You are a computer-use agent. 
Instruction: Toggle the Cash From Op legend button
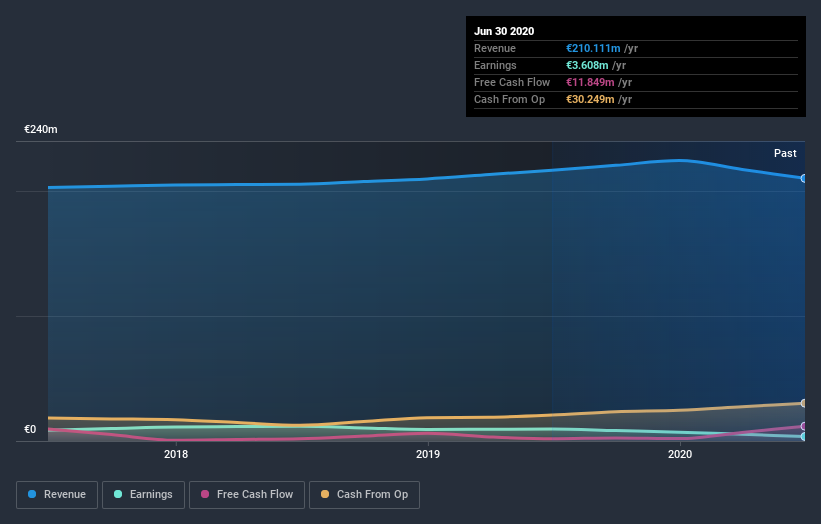coord(364,495)
